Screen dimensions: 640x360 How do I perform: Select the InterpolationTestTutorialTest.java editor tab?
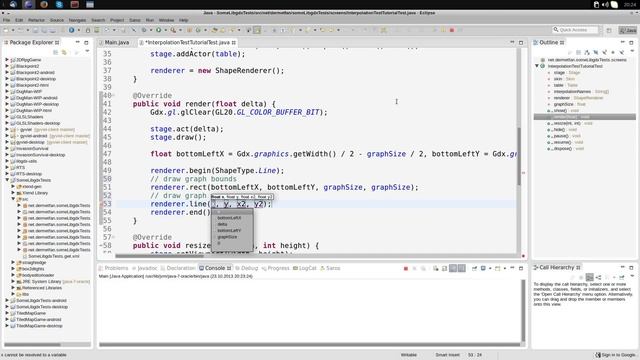point(187,42)
